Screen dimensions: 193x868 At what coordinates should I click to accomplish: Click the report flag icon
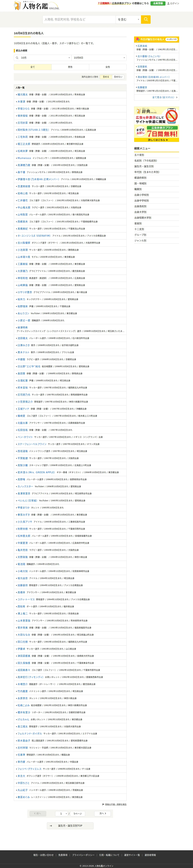point(103,804)
